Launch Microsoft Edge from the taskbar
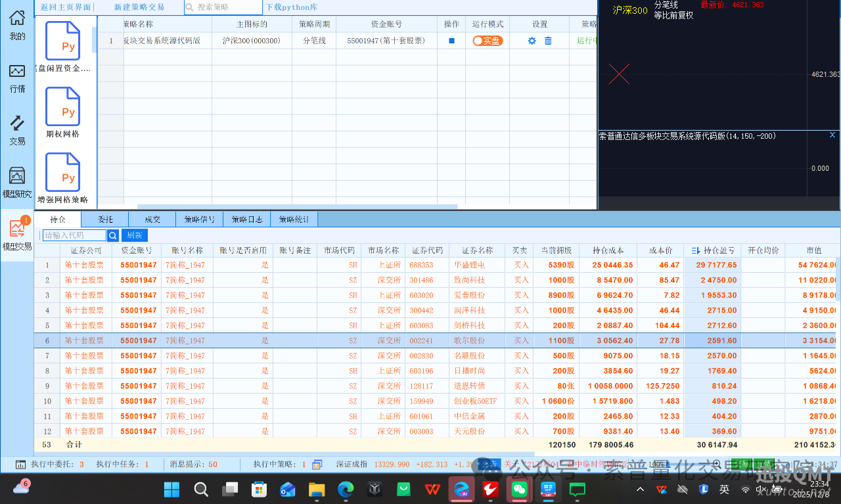Viewport: 841px width, 504px height. click(x=346, y=489)
